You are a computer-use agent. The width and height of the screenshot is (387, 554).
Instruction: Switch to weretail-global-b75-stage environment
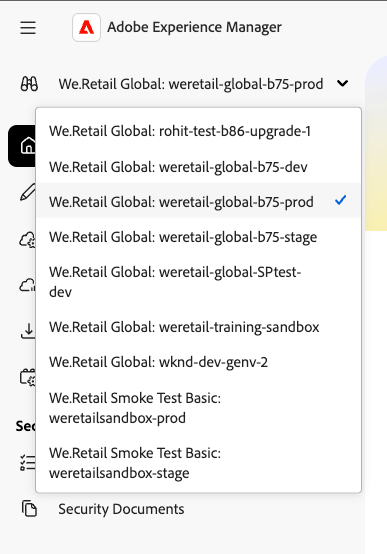coord(198,237)
